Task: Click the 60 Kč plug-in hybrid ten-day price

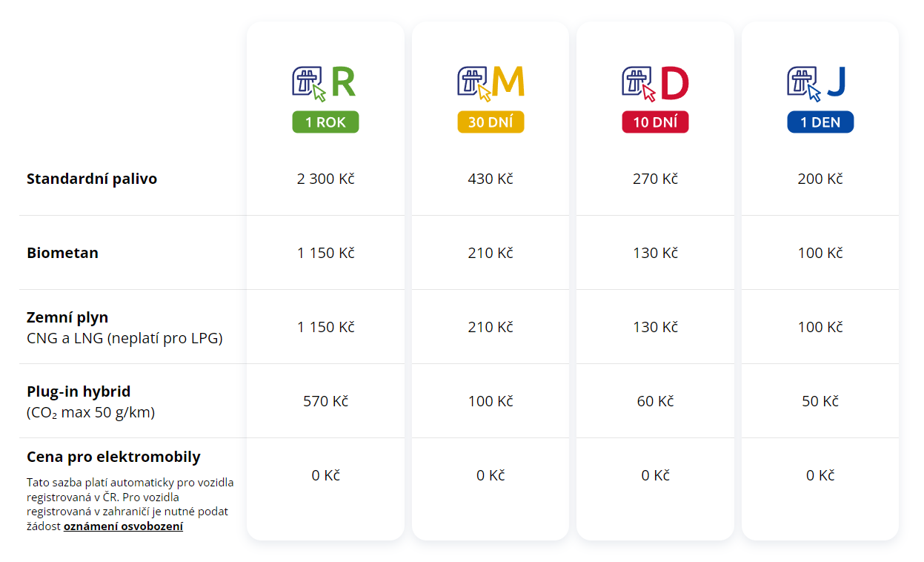Action: (x=655, y=401)
